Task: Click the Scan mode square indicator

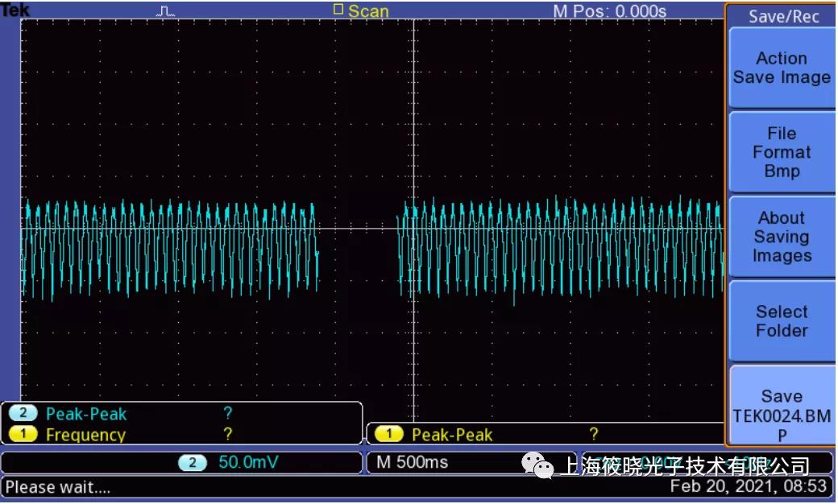Action: click(x=338, y=9)
